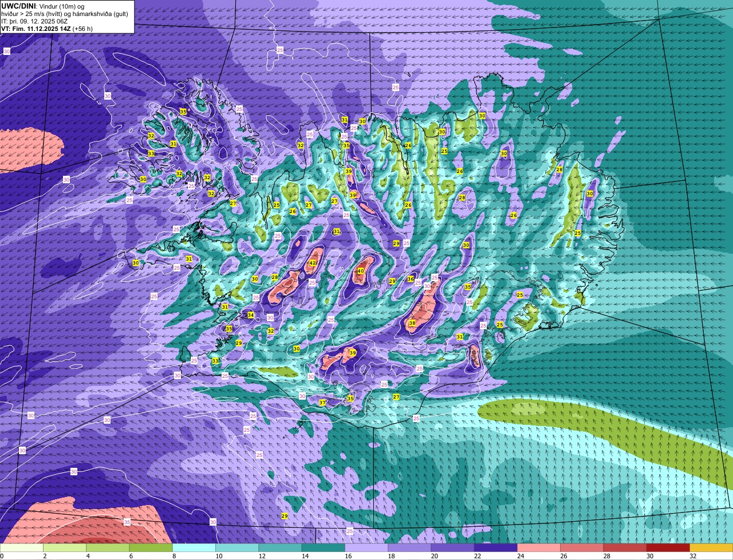Click the initial time 'IT: þri. 09. 12. 2025 06Z'

(x=35, y=21)
